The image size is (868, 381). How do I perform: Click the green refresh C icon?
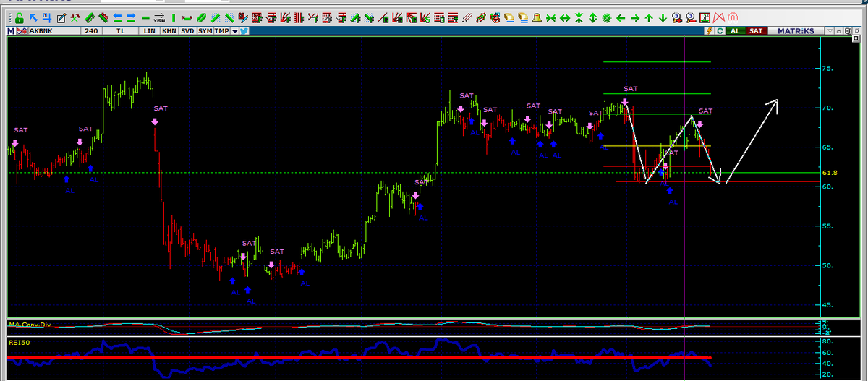click(x=720, y=31)
